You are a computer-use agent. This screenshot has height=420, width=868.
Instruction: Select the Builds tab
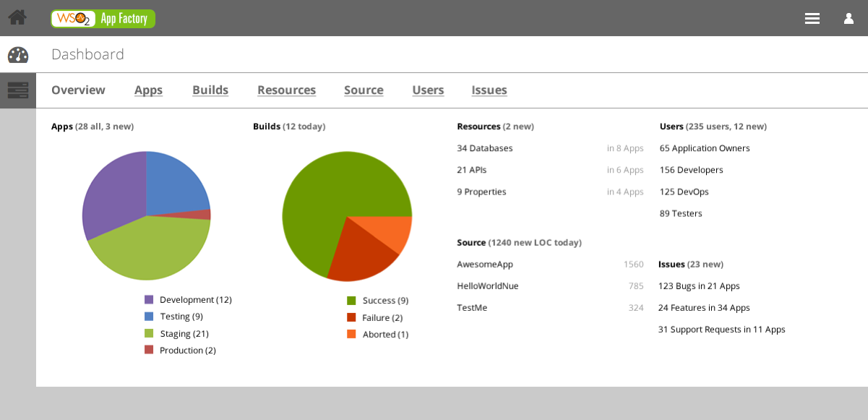(210, 90)
